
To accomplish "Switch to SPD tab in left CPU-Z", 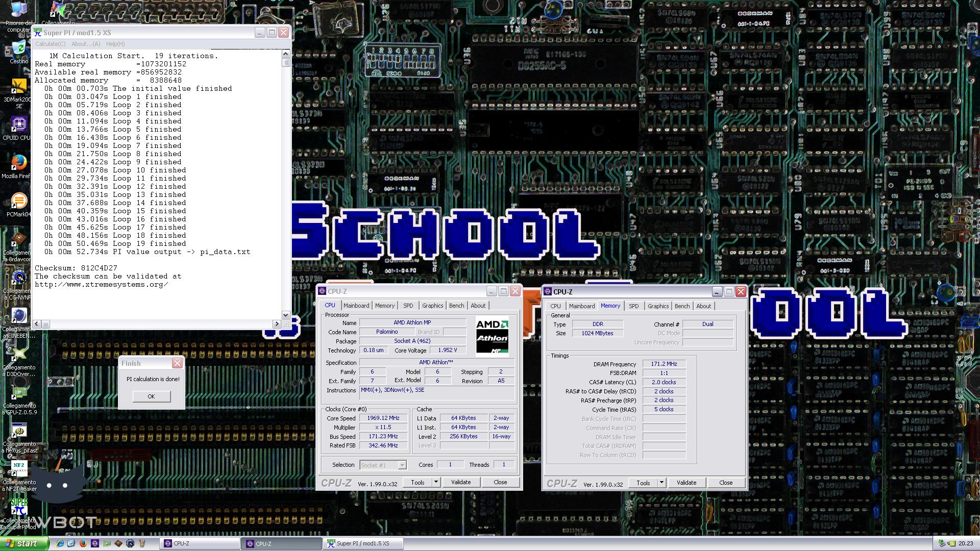I will tap(408, 306).
